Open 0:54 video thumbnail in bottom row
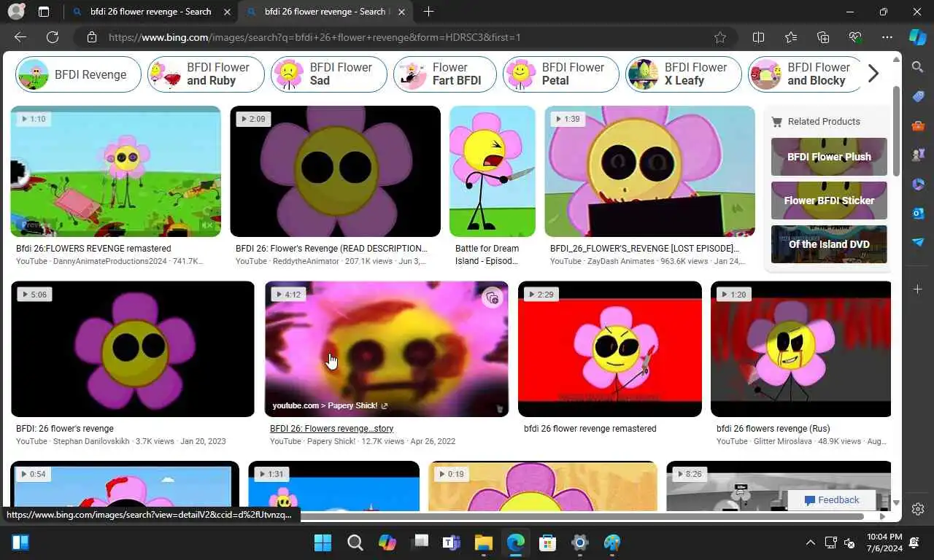 124,485
